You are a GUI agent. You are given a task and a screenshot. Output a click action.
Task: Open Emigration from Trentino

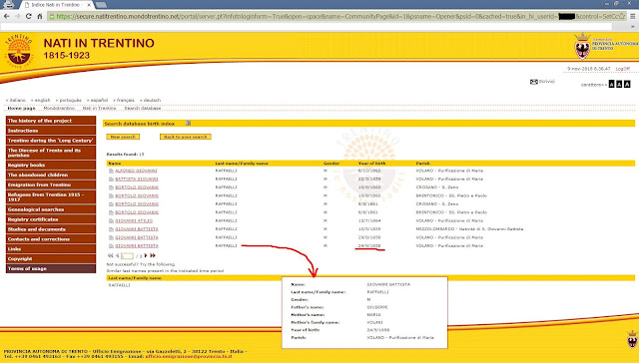coord(51,184)
